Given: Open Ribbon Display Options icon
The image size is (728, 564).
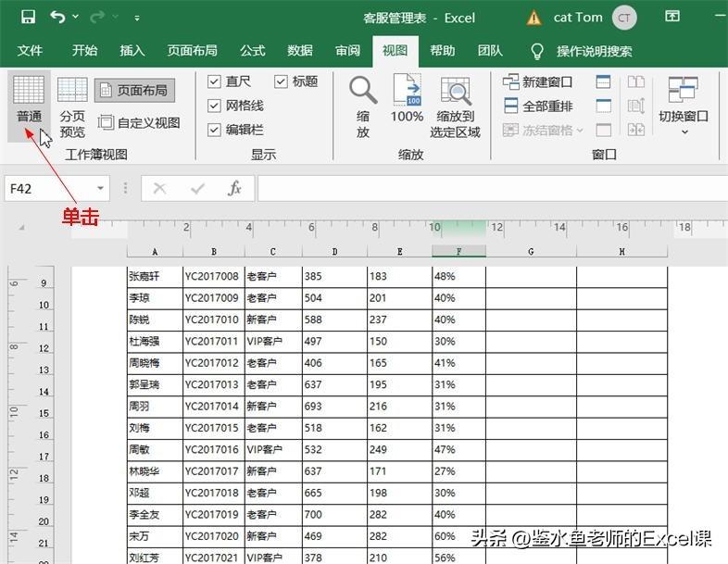Looking at the screenshot, I should point(672,17).
